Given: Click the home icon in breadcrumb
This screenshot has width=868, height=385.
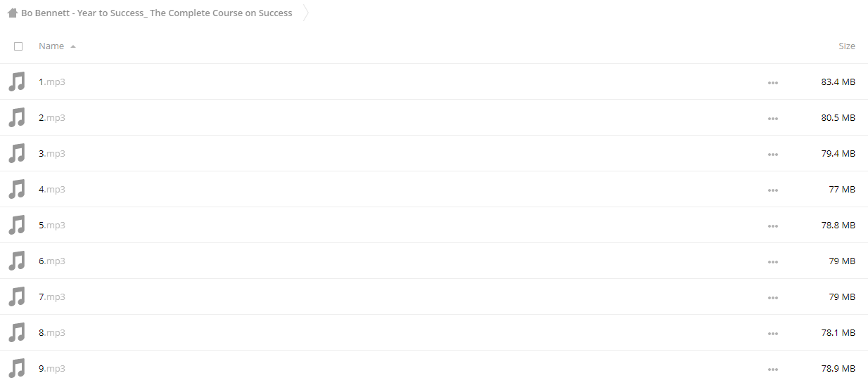Looking at the screenshot, I should pos(12,13).
